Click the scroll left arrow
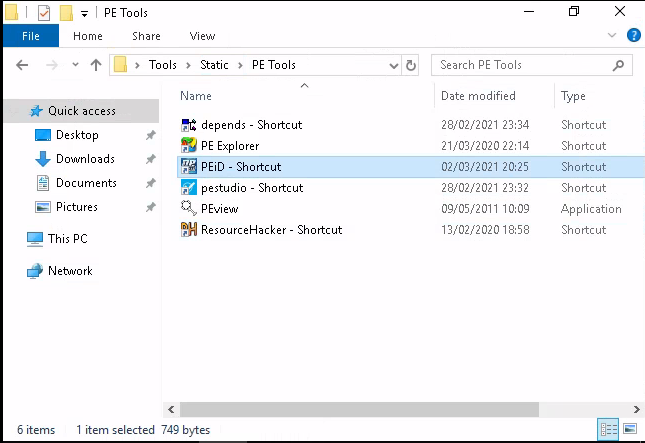This screenshot has width=645, height=443. pos(171,409)
